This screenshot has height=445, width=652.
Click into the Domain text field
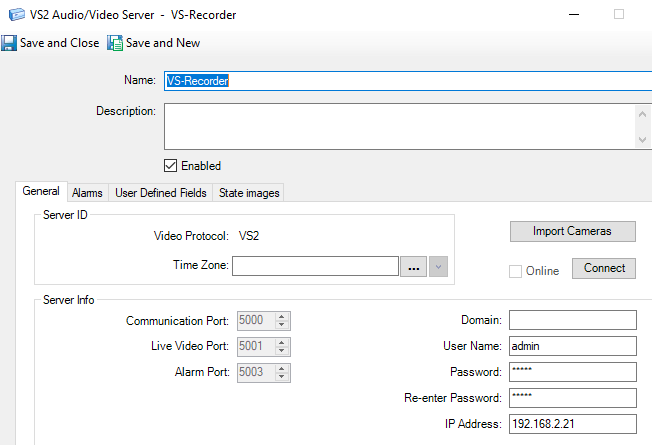572,320
